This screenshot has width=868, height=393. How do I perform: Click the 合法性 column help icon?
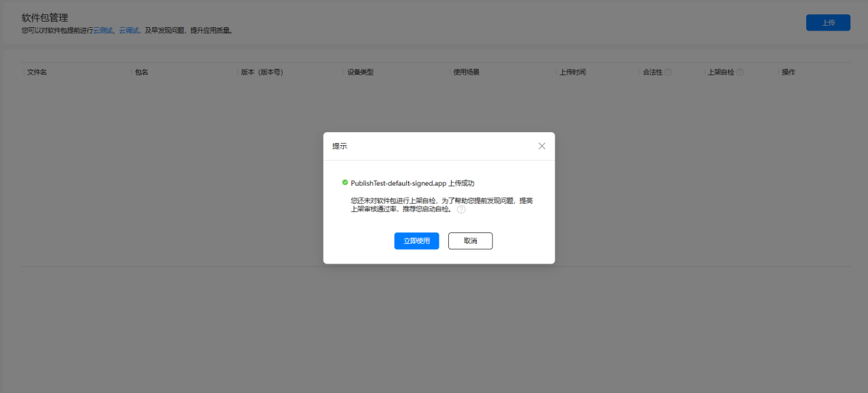[x=669, y=71]
